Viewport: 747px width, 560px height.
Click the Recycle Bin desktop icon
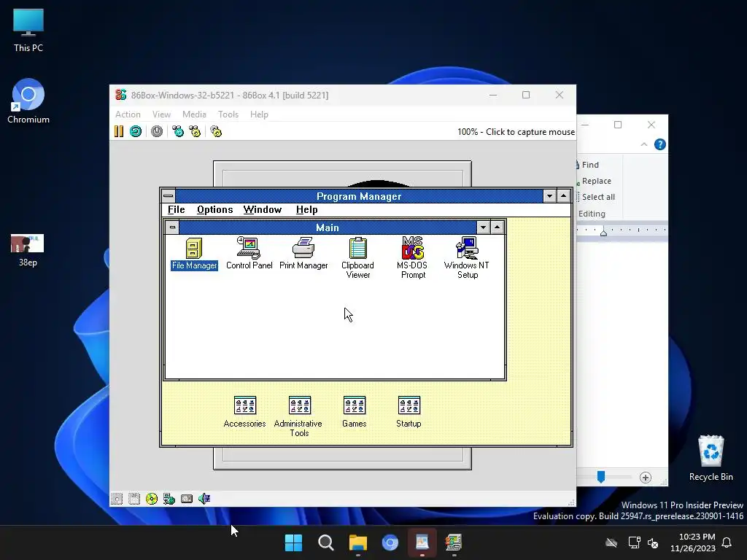tap(711, 458)
